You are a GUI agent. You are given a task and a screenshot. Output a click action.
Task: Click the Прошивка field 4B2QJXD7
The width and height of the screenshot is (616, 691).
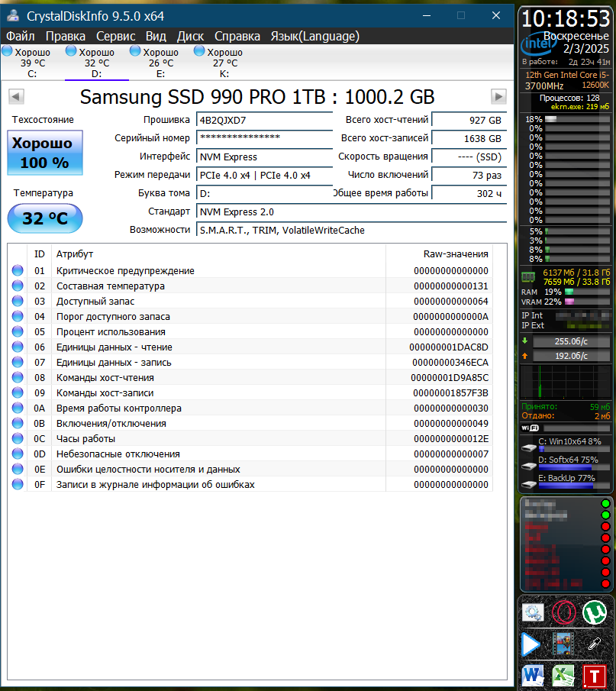point(264,120)
